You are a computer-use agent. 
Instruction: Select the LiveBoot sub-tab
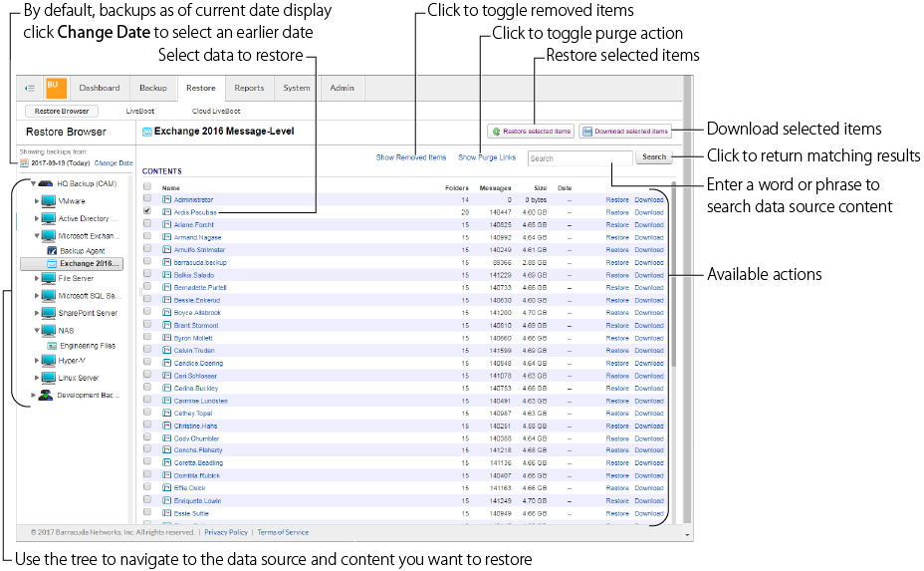[x=140, y=111]
